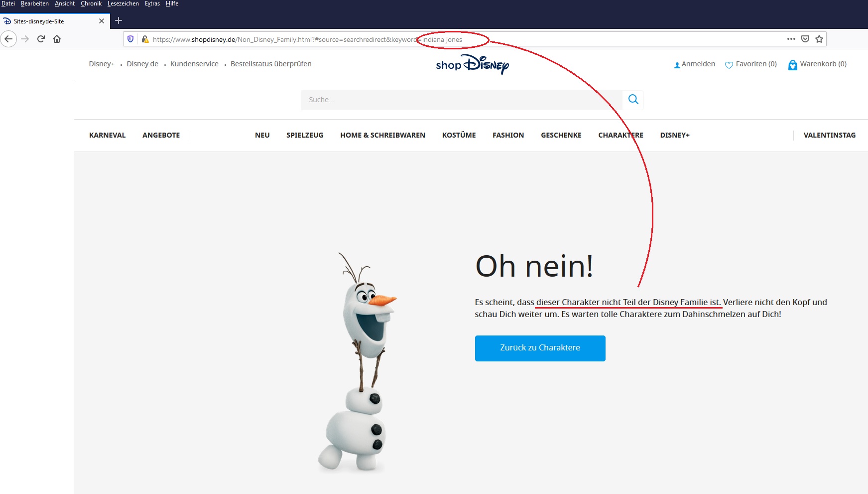This screenshot has width=868, height=494.
Task: Open the tracking protection shield icon
Action: tap(130, 39)
